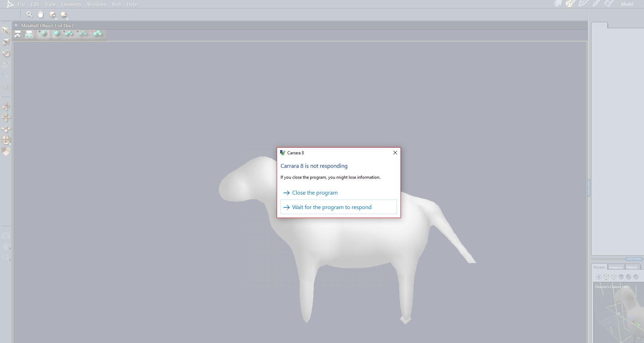Click the wireframe cube preview mode icon
Viewport: 644px width, 343px height.
pyautogui.click(x=614, y=277)
